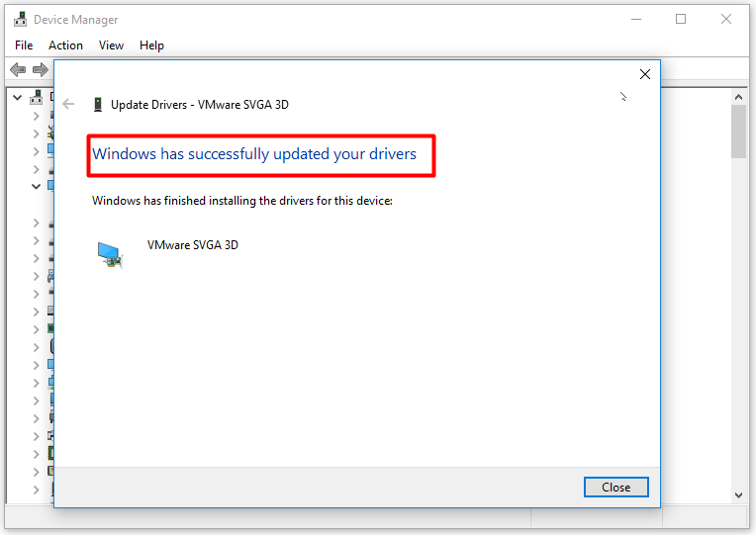This screenshot has width=756, height=535.
Task: Open the View menu
Action: pos(111,45)
